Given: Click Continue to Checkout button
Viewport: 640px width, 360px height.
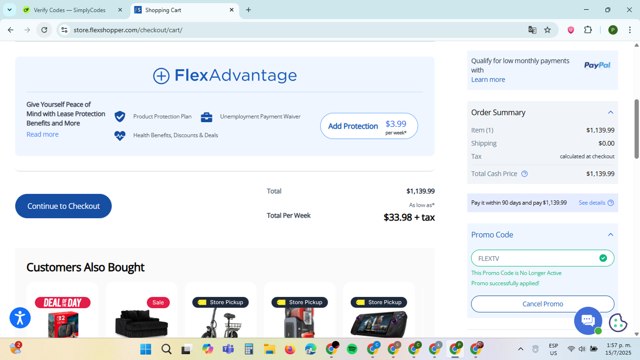Looking at the screenshot, I should coord(63,206).
